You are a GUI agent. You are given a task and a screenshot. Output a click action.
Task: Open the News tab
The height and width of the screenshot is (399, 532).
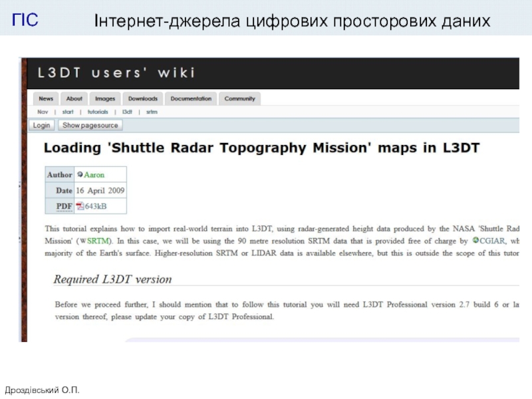[46, 98]
